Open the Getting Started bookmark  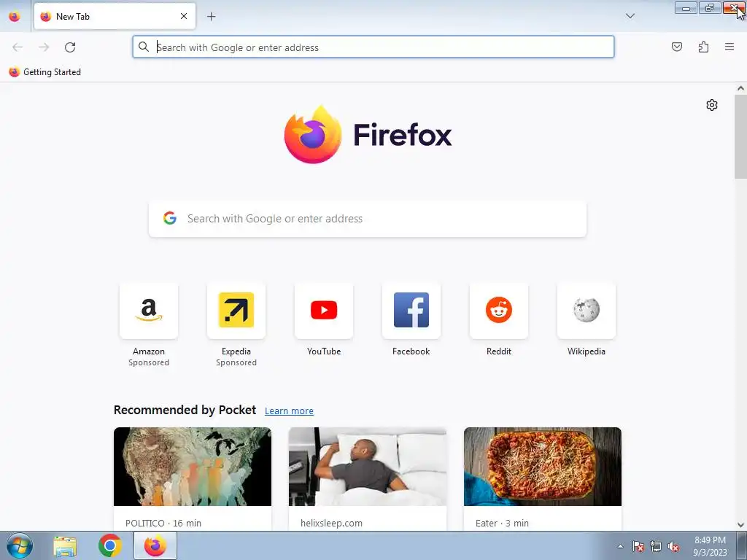click(45, 72)
